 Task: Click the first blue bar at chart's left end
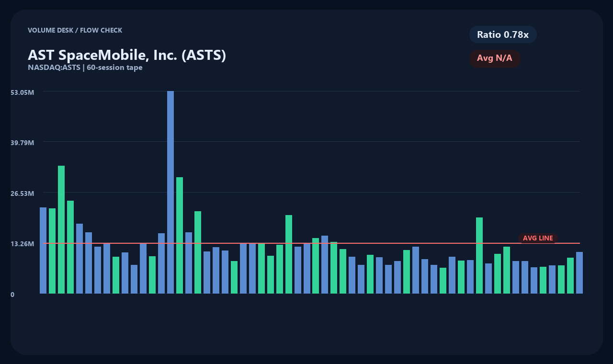(43, 250)
